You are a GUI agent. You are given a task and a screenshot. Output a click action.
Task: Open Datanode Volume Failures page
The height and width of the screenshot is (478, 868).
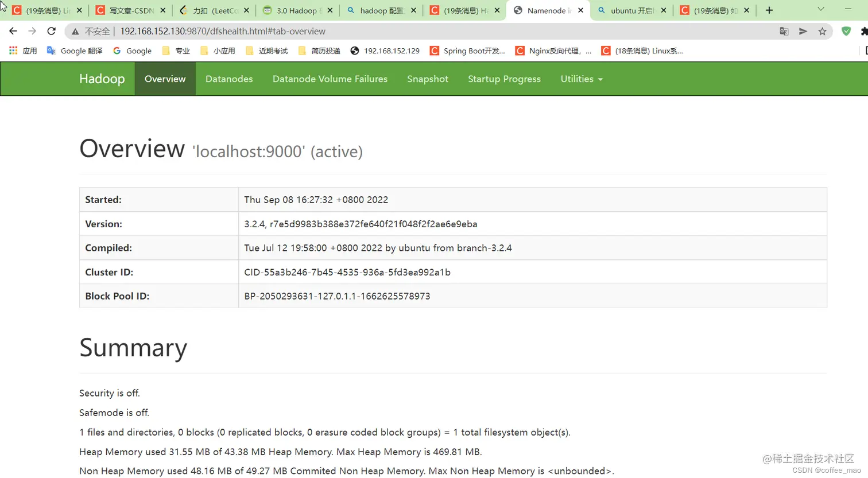[x=330, y=79]
